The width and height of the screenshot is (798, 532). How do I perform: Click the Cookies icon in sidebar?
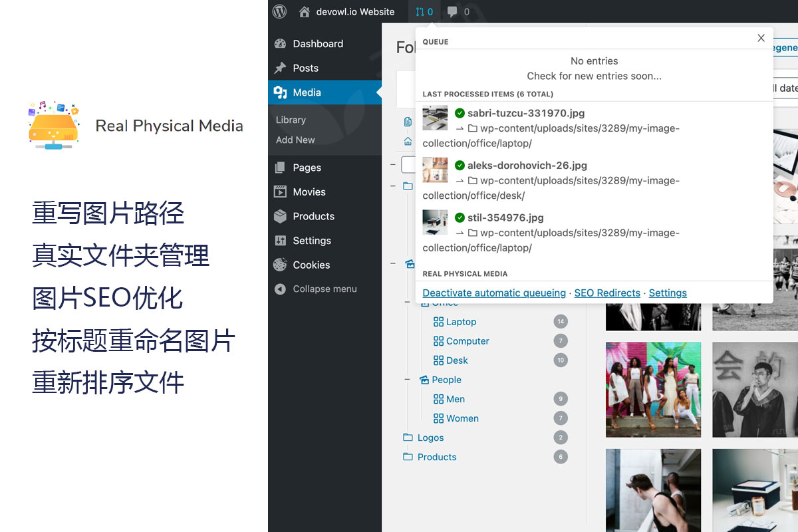pyautogui.click(x=280, y=265)
